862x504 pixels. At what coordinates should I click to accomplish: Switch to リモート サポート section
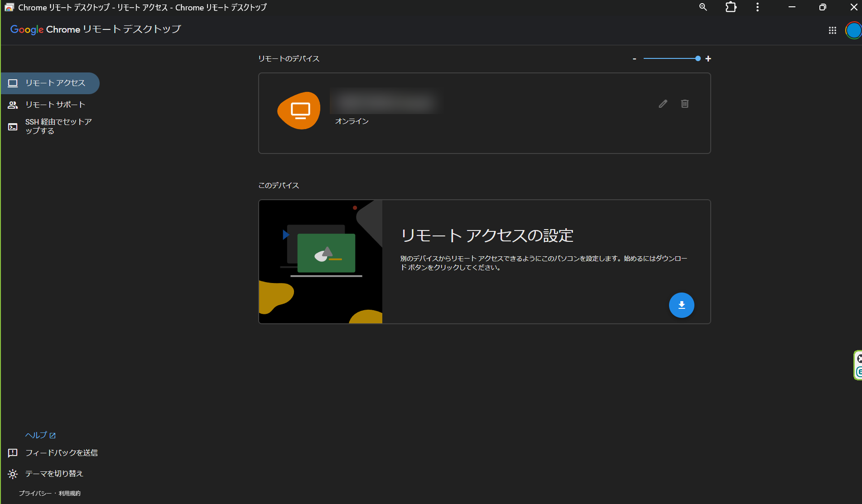point(50,105)
